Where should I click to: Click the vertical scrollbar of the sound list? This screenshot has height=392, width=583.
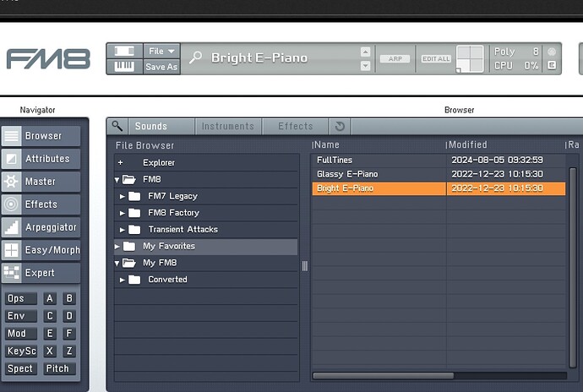coord(573,267)
